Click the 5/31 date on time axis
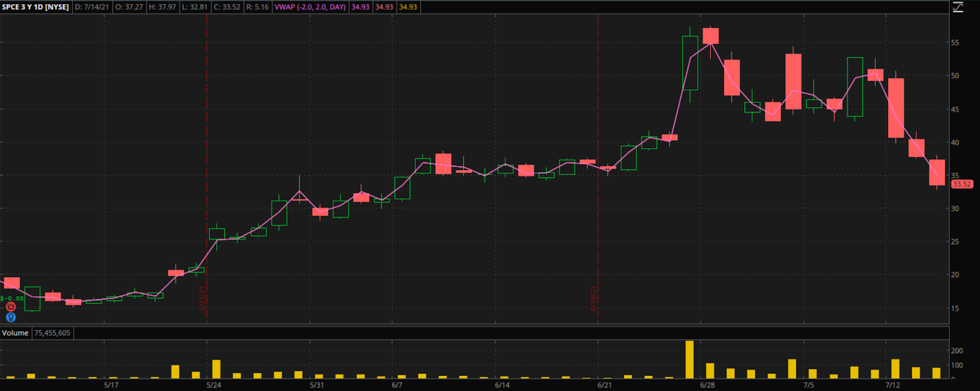980x391 pixels. pyautogui.click(x=317, y=385)
